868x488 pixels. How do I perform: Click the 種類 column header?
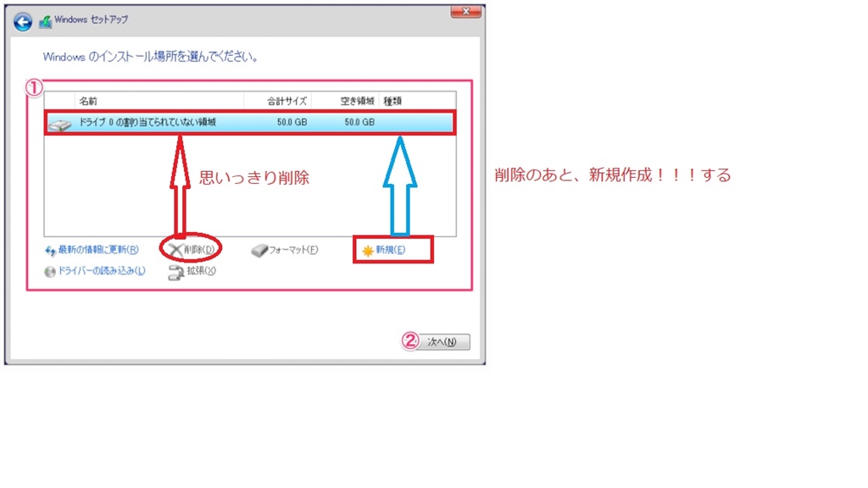tap(392, 102)
